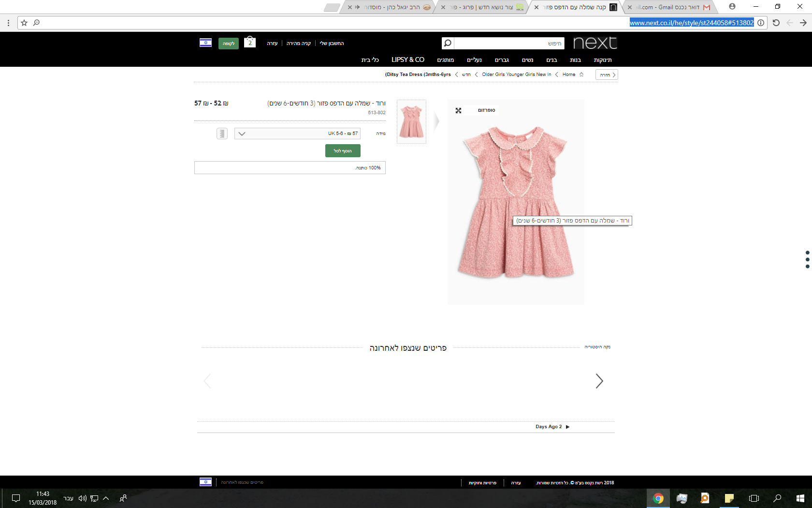This screenshot has height=508, width=812.
Task: Open the כלי בית category menu
Action: tap(370, 60)
